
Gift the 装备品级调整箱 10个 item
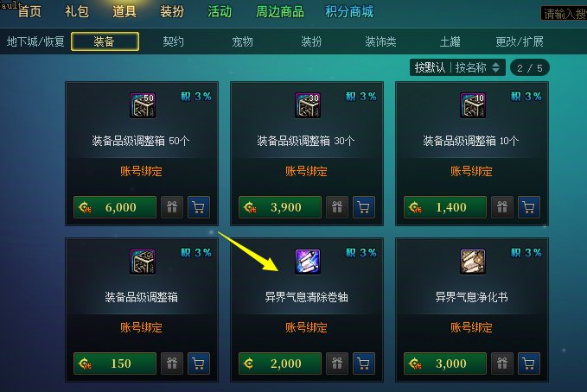click(502, 207)
